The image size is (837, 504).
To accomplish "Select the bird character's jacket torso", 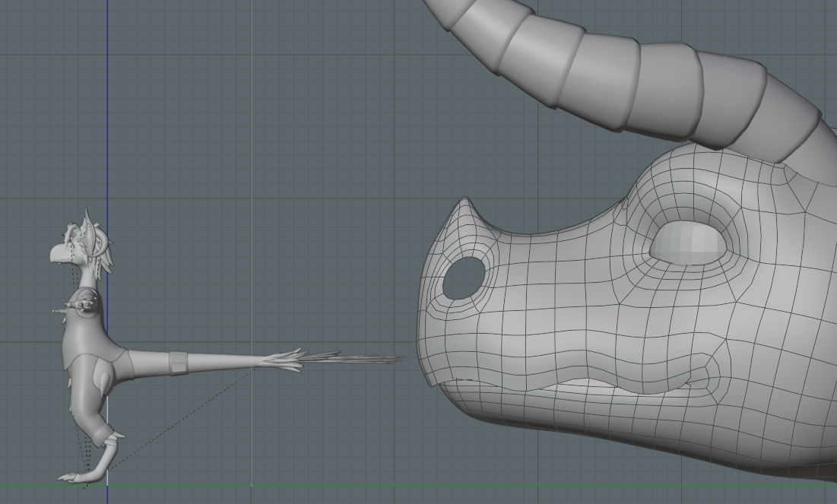I will 86,342.
